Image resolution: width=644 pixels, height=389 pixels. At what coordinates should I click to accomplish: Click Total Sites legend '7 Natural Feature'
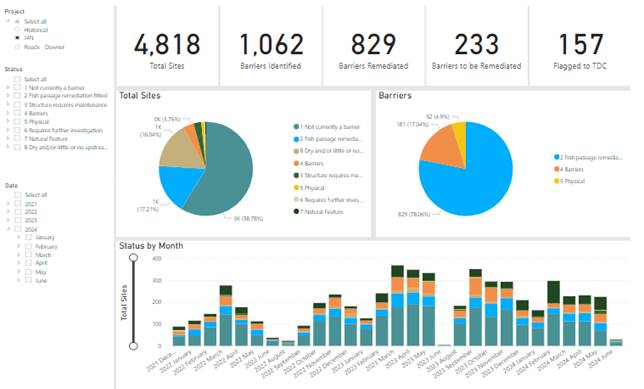coord(318,212)
